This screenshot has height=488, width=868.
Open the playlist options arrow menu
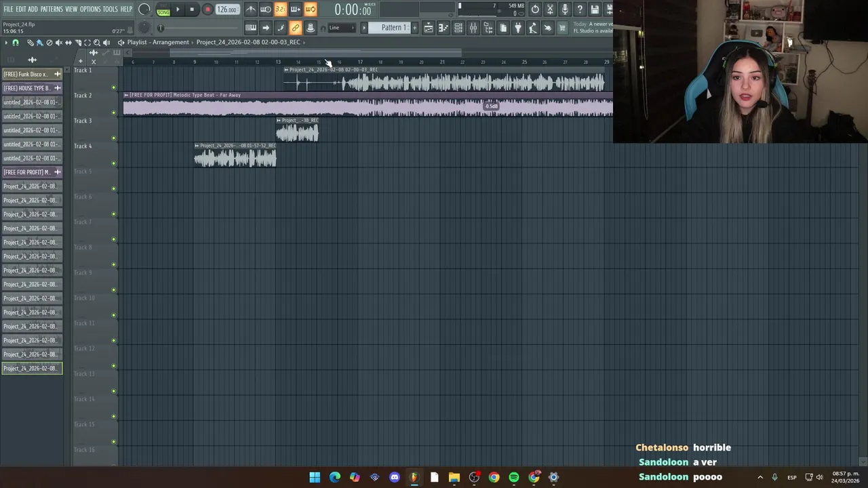pyautogui.click(x=6, y=43)
